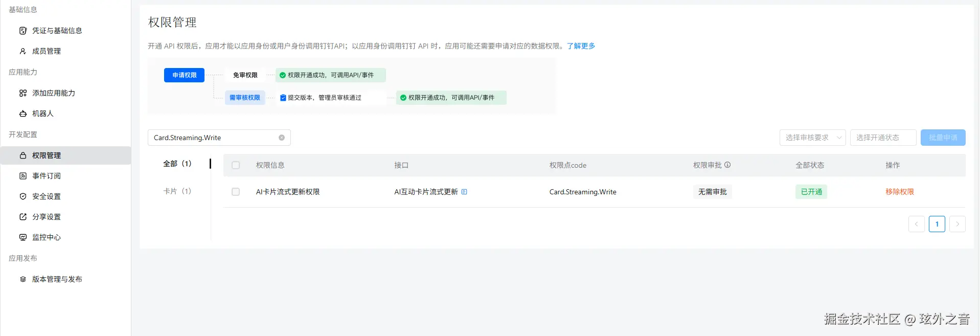Click the 申请权限 flow button

184,75
